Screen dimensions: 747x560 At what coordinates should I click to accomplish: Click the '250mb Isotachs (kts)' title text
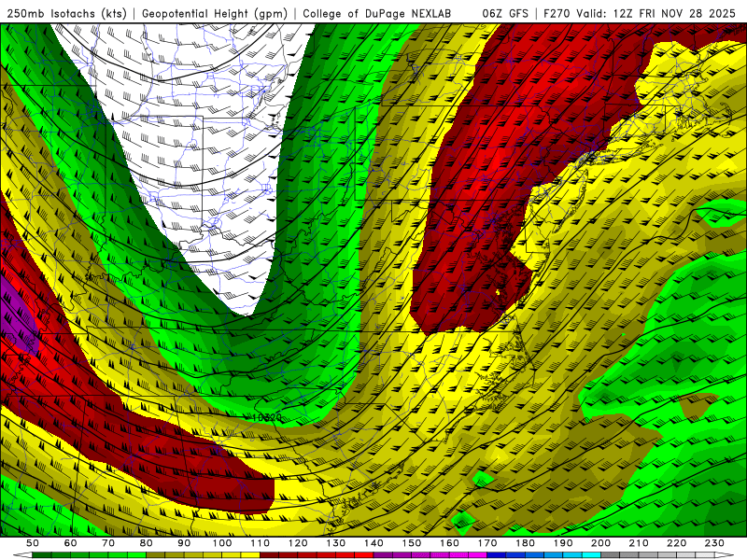tap(66, 13)
